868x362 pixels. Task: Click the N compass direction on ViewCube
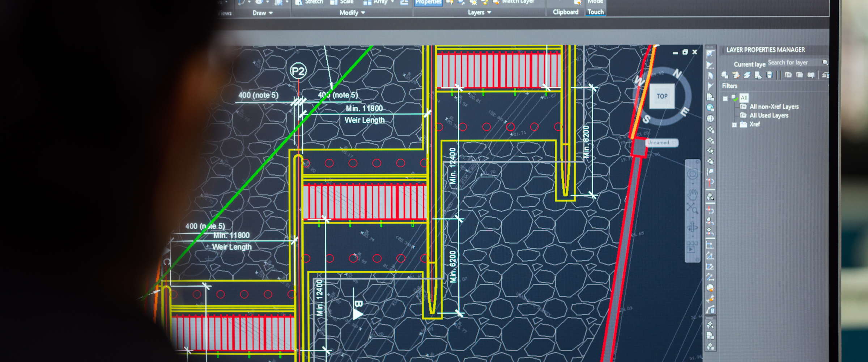(677, 73)
